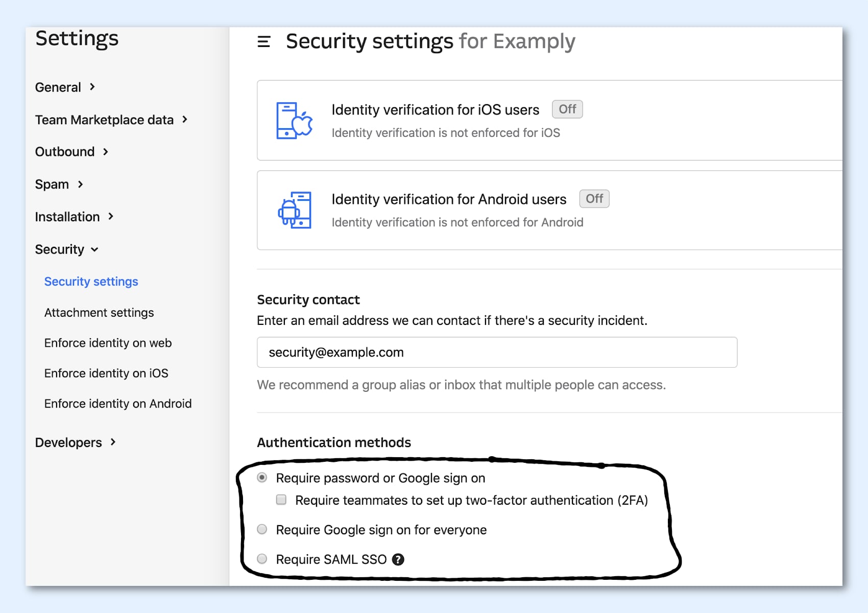The height and width of the screenshot is (613, 868).
Task: Click the security contact email field
Action: tap(496, 352)
